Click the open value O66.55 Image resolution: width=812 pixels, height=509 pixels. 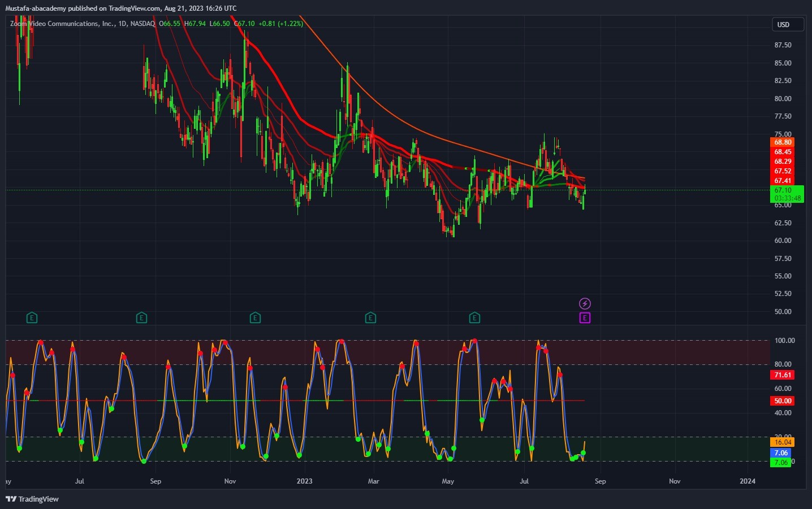(170, 24)
